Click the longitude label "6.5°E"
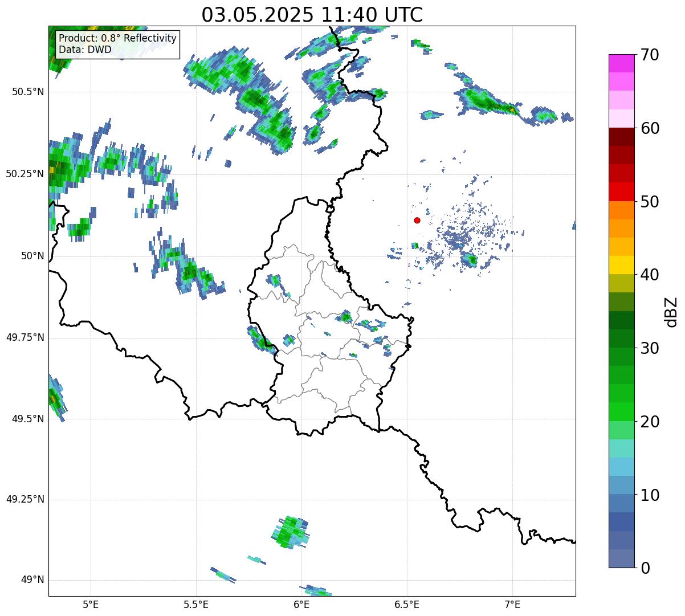685x616 pixels. pyautogui.click(x=407, y=604)
